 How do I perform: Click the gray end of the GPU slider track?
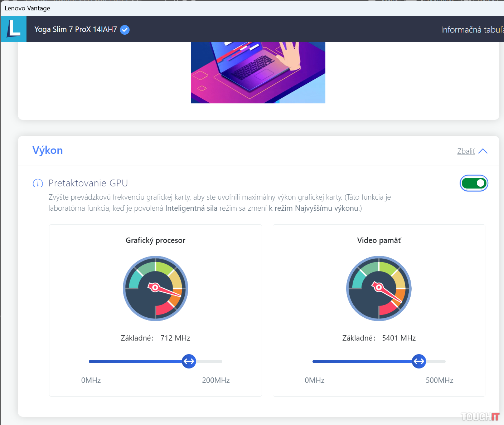(x=211, y=361)
